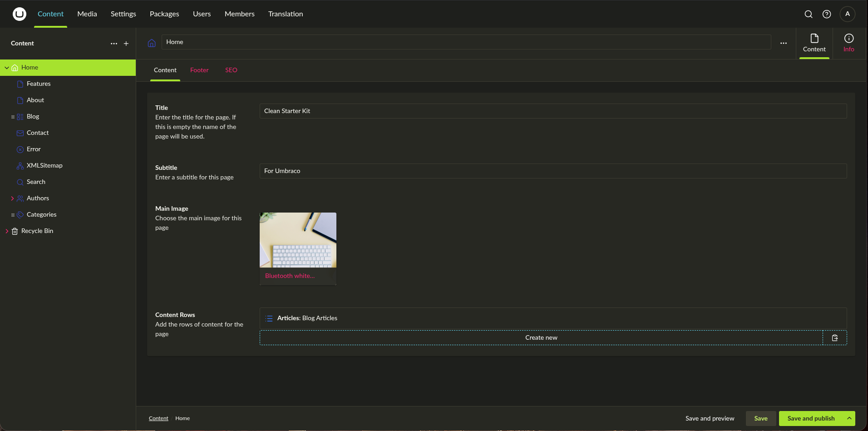Click the Umbraco logo icon
Image resolution: width=868 pixels, height=431 pixels.
(20, 14)
